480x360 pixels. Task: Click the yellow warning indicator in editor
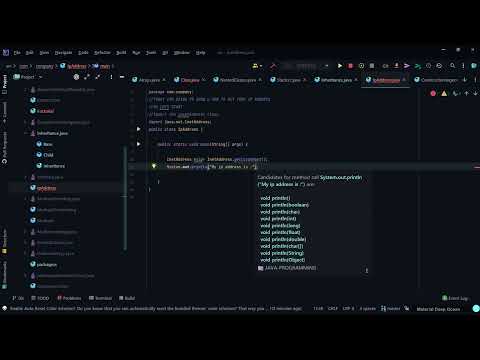444,93
